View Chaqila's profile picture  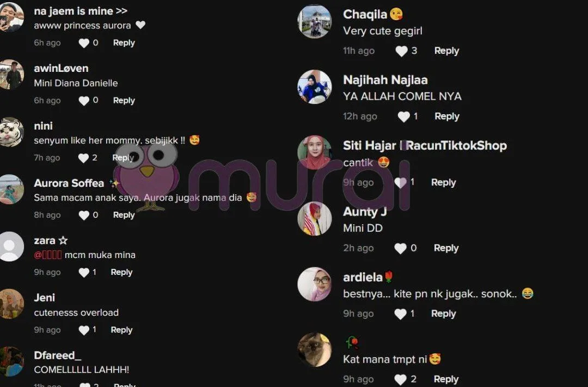314,21
